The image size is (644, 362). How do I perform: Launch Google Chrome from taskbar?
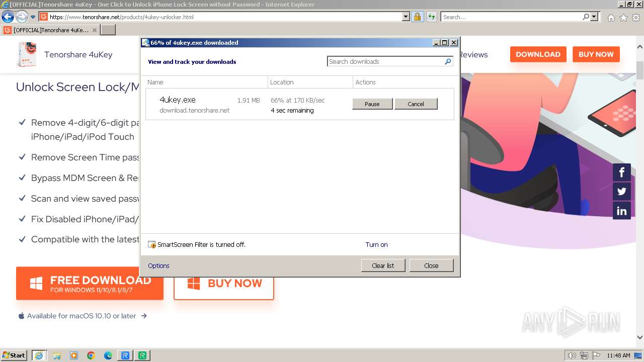point(91,355)
